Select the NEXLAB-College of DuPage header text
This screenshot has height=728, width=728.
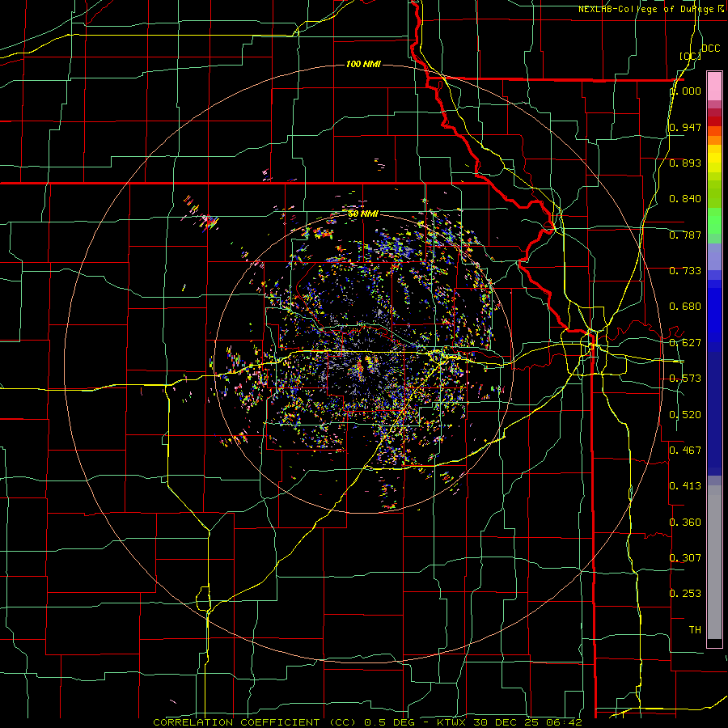click(645, 9)
